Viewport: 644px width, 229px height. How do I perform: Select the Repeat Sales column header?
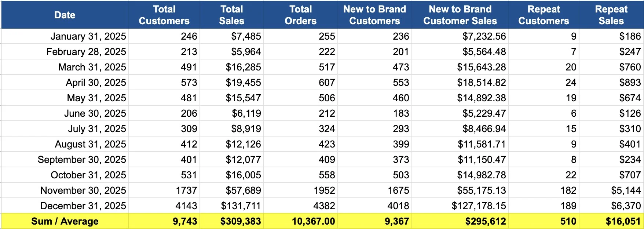point(611,15)
